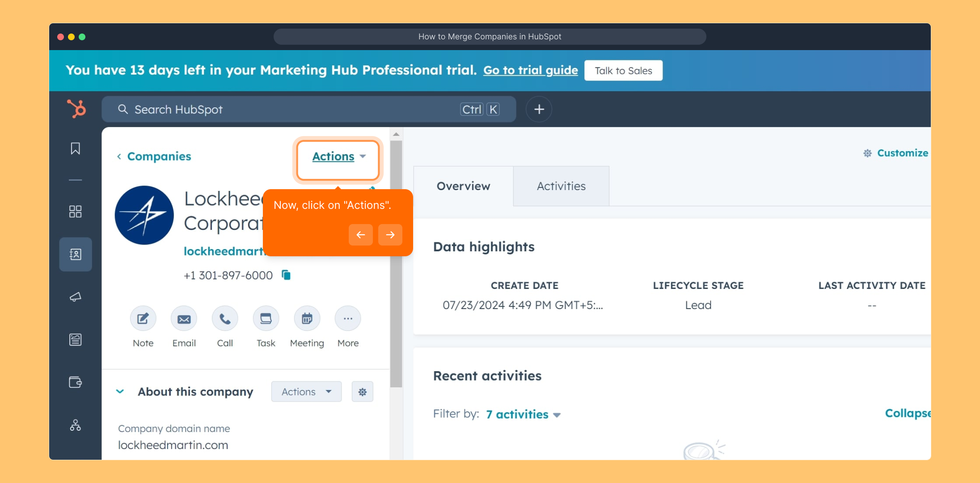Log a Call with the phone icon
The height and width of the screenshot is (483, 980).
[x=225, y=319]
